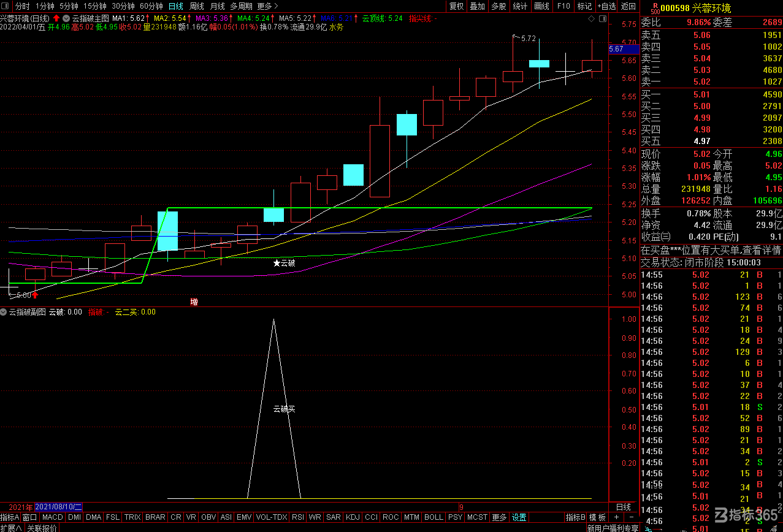The image size is (783, 532).
Task: Select the 周线 weekly chart tab
Action: coord(196,6)
